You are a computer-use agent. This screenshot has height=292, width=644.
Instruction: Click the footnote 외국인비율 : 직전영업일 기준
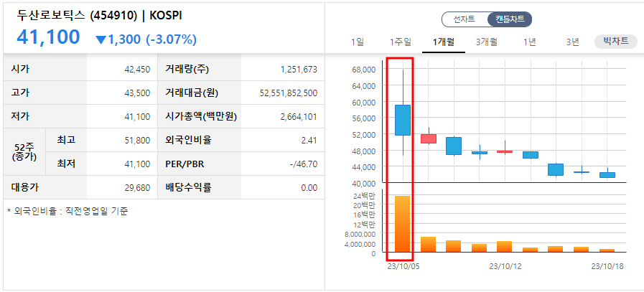coord(67,212)
